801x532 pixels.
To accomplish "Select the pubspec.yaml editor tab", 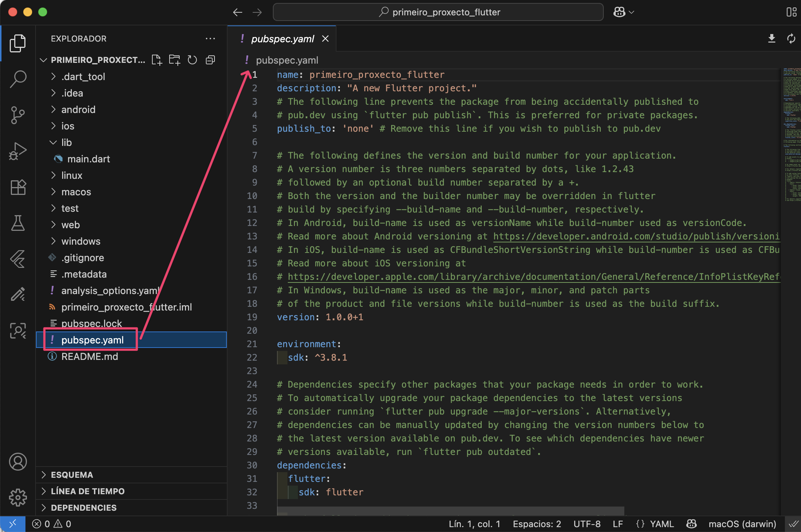I will [283, 39].
